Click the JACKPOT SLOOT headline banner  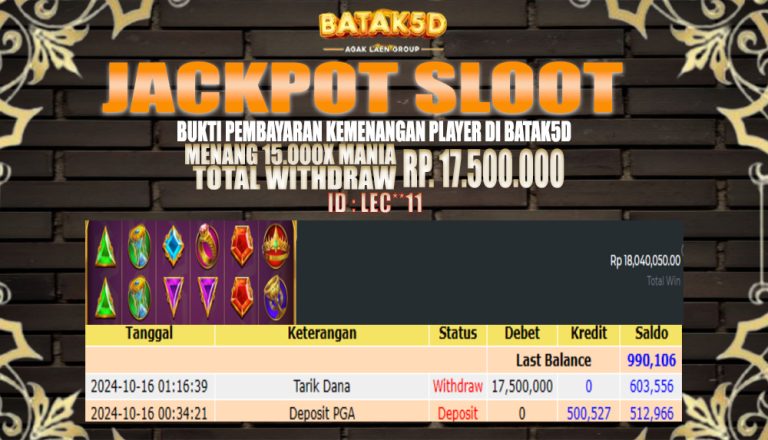[362, 88]
